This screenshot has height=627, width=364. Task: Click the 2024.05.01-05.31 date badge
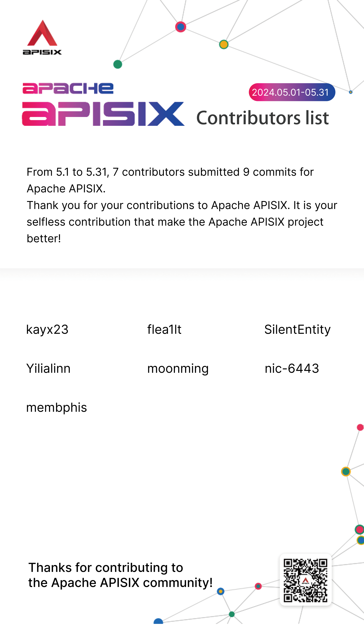point(292,92)
